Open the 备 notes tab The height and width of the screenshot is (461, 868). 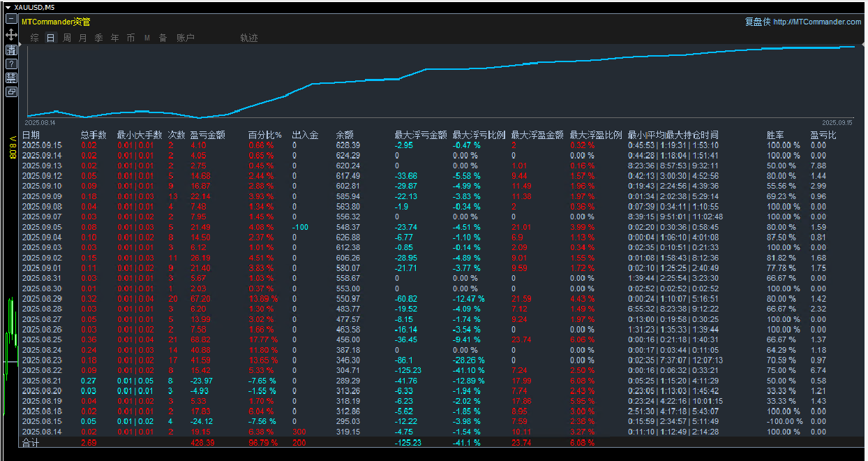click(x=163, y=38)
